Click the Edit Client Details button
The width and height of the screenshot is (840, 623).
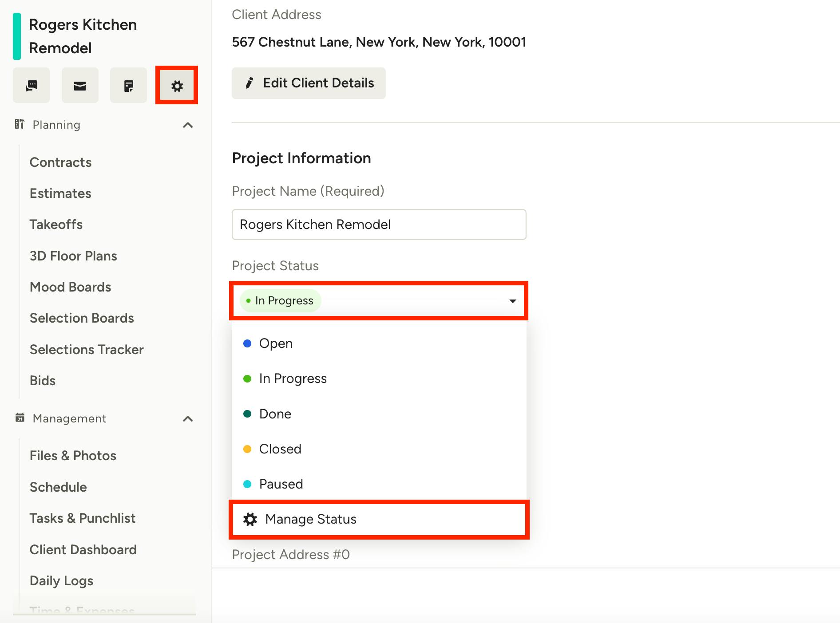[309, 83]
